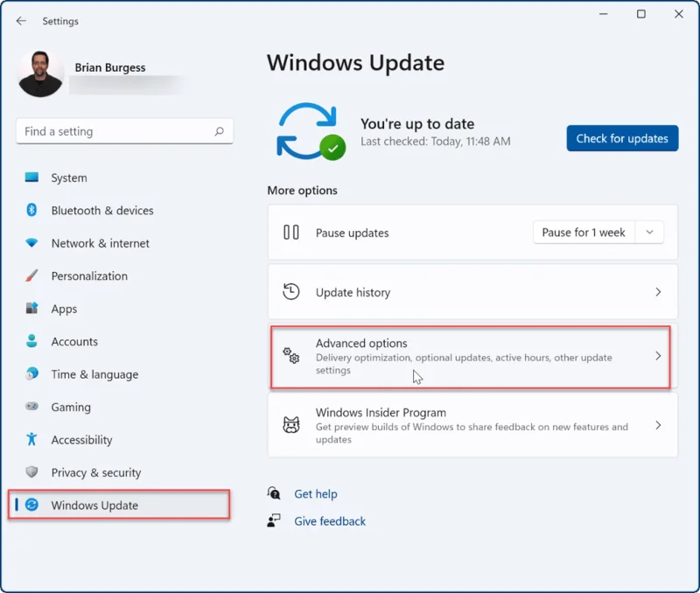Open Gaming label in sidebar
Screen dimensions: 700x593
tap(71, 407)
